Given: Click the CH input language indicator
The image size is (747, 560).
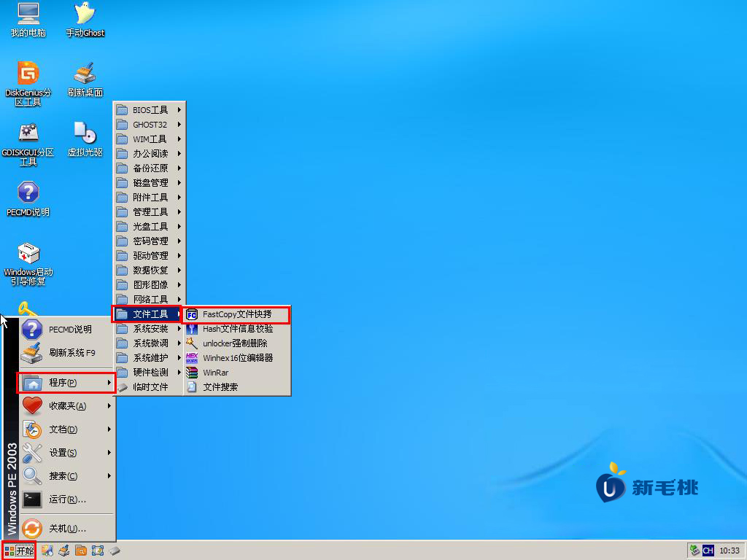Looking at the screenshot, I should pyautogui.click(x=708, y=551).
